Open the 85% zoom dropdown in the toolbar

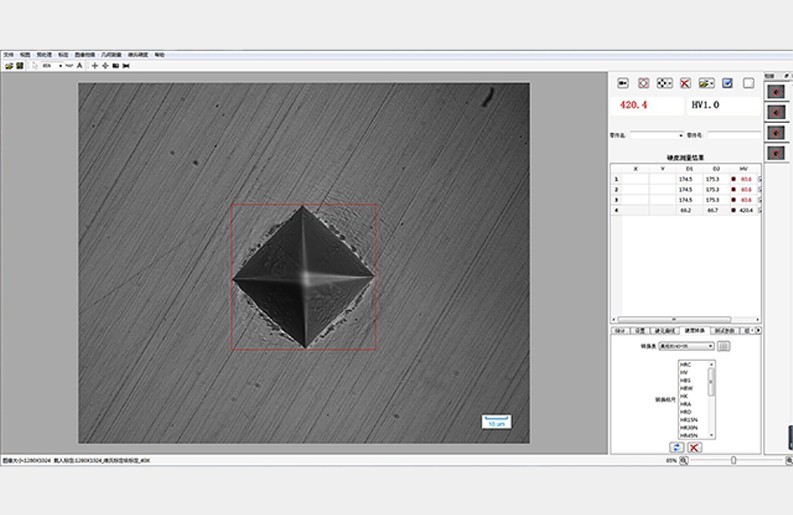[x=60, y=66]
